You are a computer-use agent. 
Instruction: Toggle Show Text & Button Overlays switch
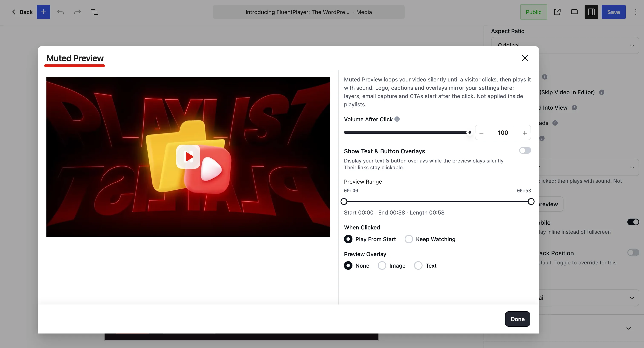click(525, 151)
